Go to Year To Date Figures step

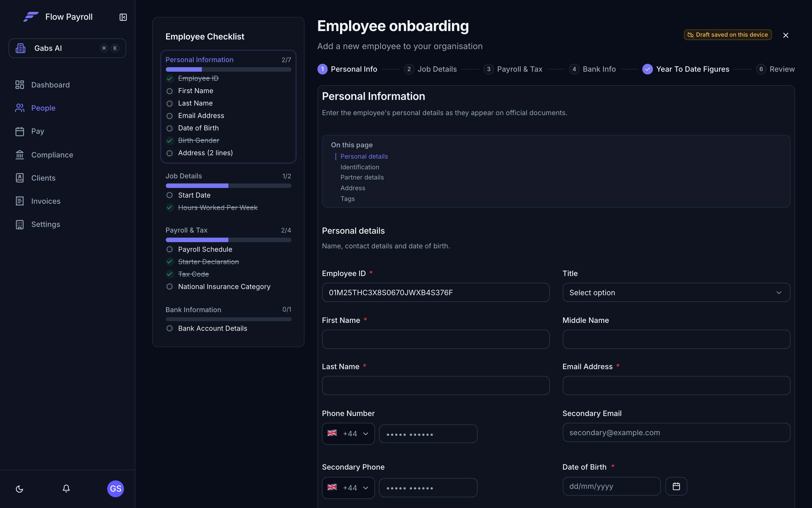(x=685, y=69)
